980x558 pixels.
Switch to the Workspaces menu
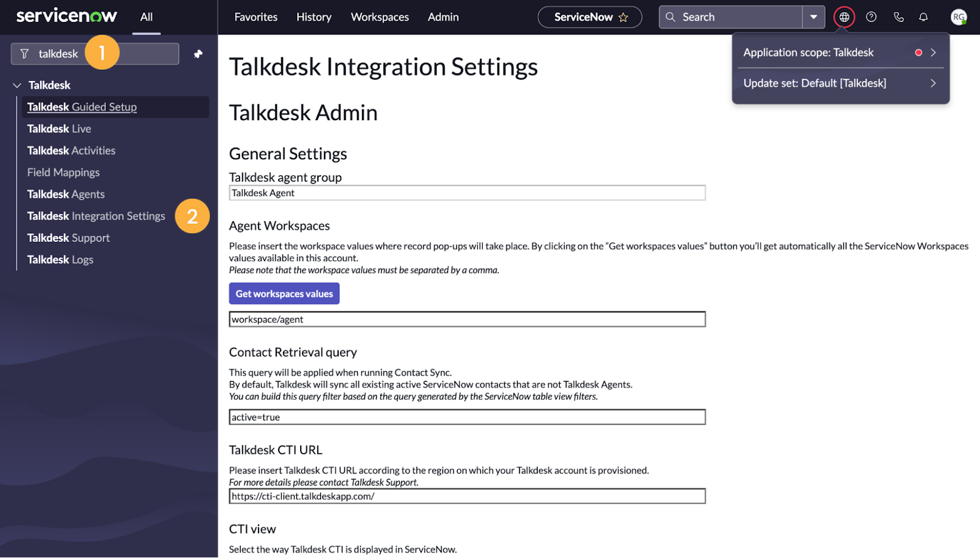pyautogui.click(x=379, y=17)
